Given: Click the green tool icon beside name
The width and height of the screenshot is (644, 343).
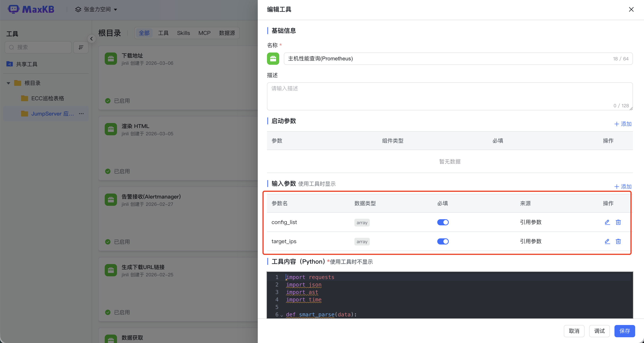Looking at the screenshot, I should pos(273,59).
